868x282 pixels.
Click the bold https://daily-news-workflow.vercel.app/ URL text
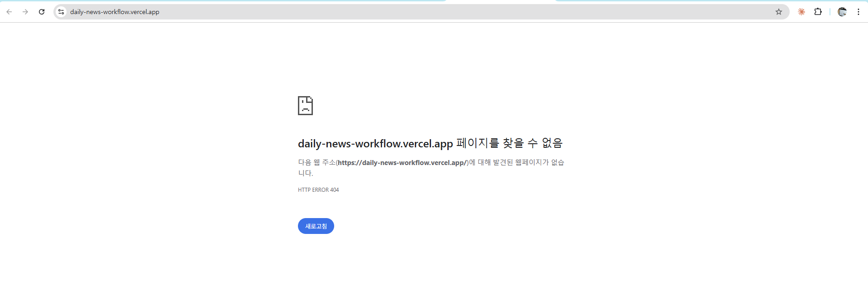pyautogui.click(x=402, y=162)
